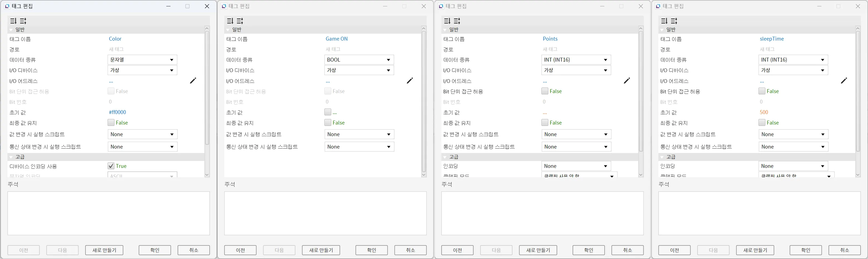Viewport: 868px width, 259px height.
Task: Click the up-down arrows sort icon in sleepTime window
Action: point(674,21)
